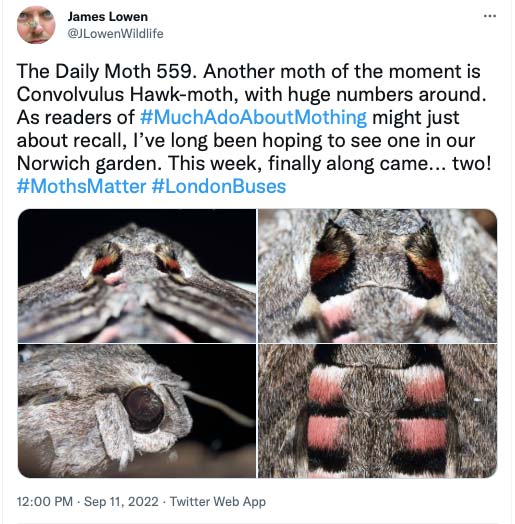Click James Lowen's profile avatar
Viewport: 515px width, 524px height.
(36, 25)
